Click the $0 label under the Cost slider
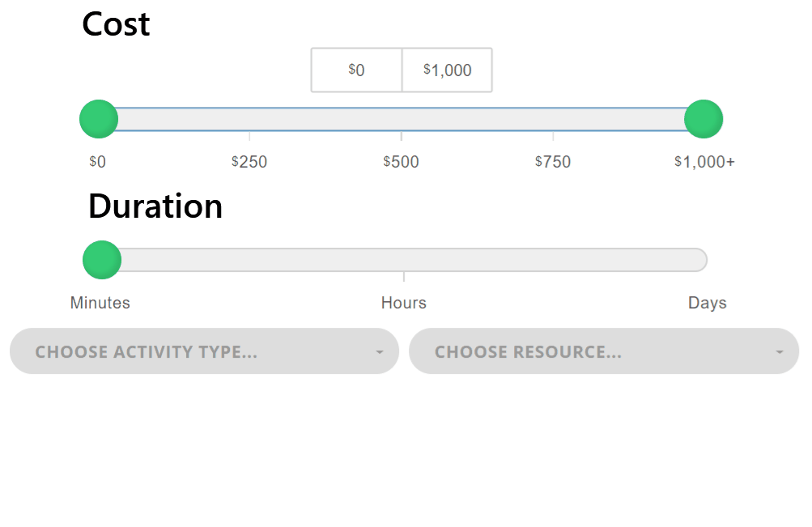 97,161
